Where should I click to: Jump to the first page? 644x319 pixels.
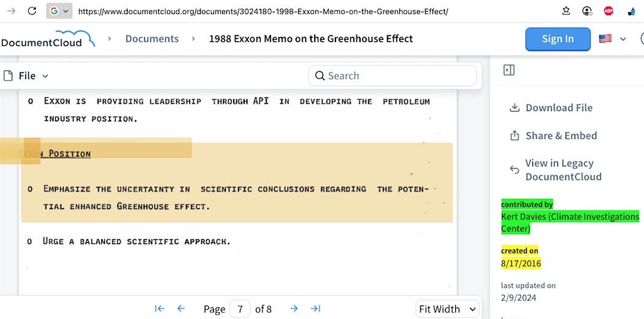(x=159, y=309)
